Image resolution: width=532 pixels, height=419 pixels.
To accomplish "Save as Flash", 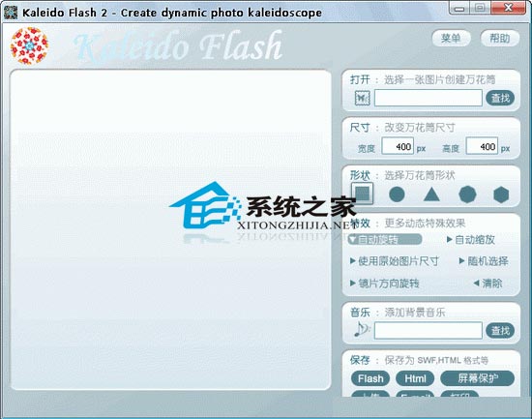I will (370, 378).
